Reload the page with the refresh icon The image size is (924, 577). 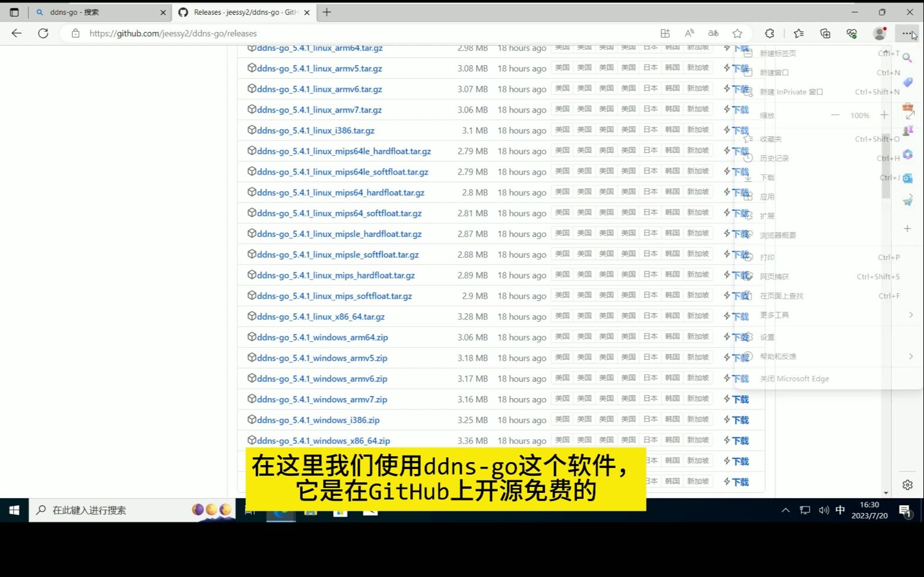[x=43, y=33]
